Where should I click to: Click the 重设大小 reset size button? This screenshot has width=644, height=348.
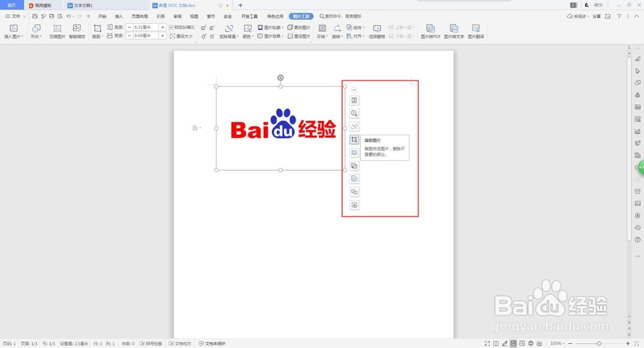(181, 36)
